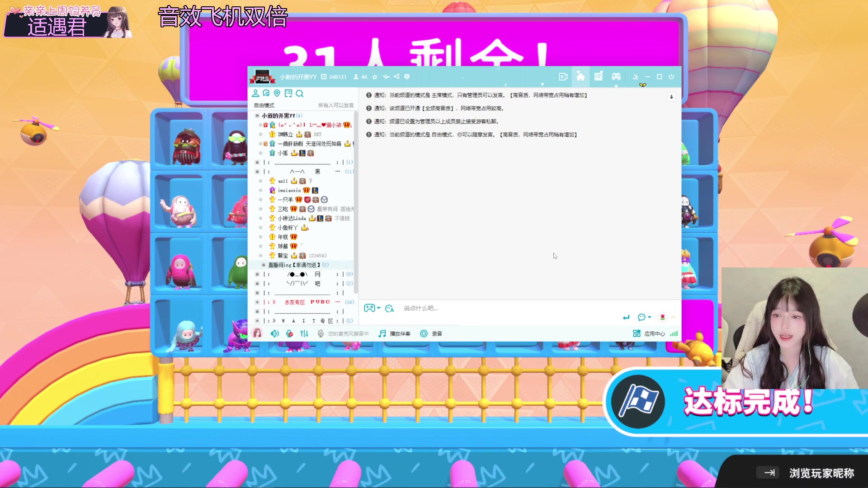Click the flower gift icon
The height and width of the screenshot is (488, 868).
click(x=662, y=317)
